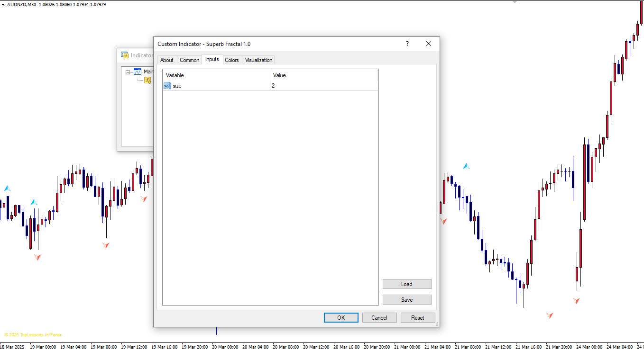The height and width of the screenshot is (351, 644).
Task: Close the Custom Indicator dialog
Action: click(429, 44)
